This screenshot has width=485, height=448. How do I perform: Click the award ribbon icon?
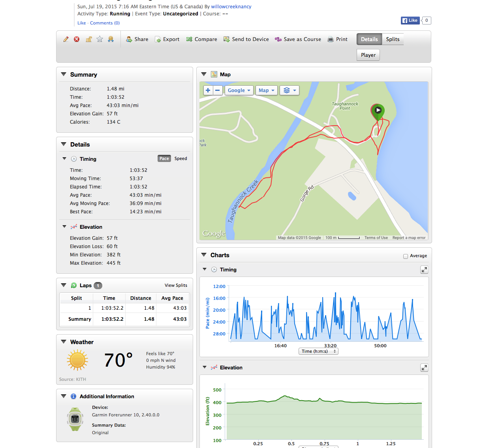[x=111, y=39]
